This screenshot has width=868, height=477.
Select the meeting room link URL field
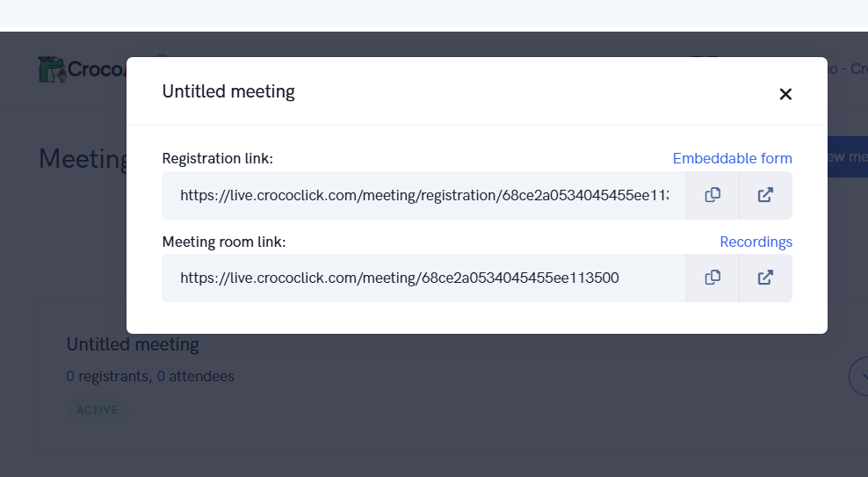pyautogui.click(x=424, y=278)
